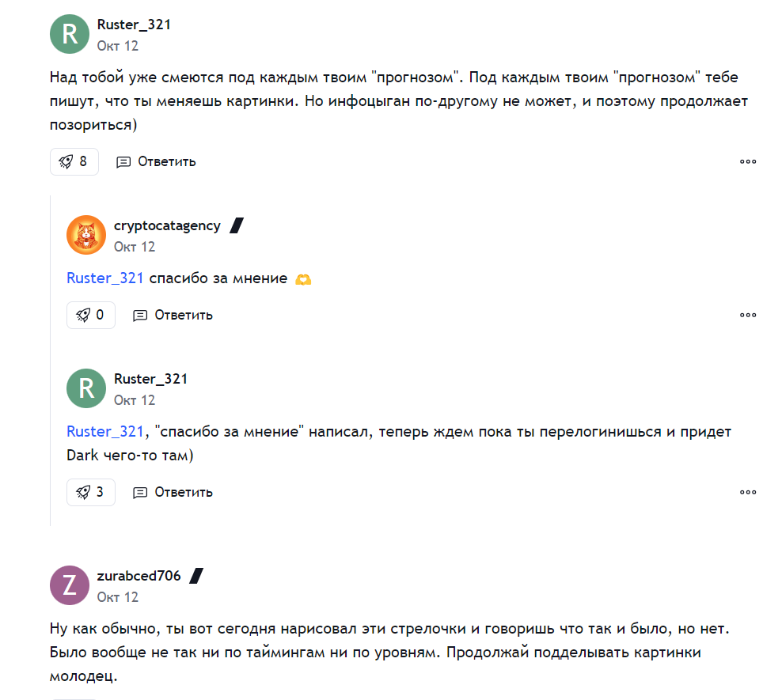Open cryptocatagency profile via username
782x700 pixels.
pyautogui.click(x=167, y=225)
